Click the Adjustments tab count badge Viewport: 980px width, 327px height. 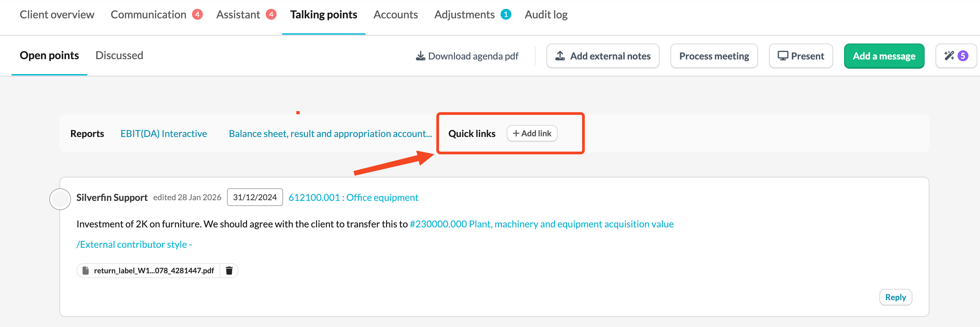[x=506, y=15]
